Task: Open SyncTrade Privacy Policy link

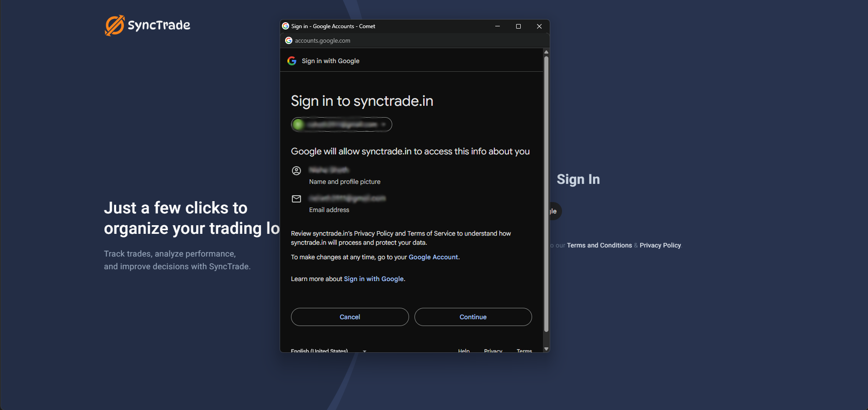Action: pyautogui.click(x=660, y=245)
